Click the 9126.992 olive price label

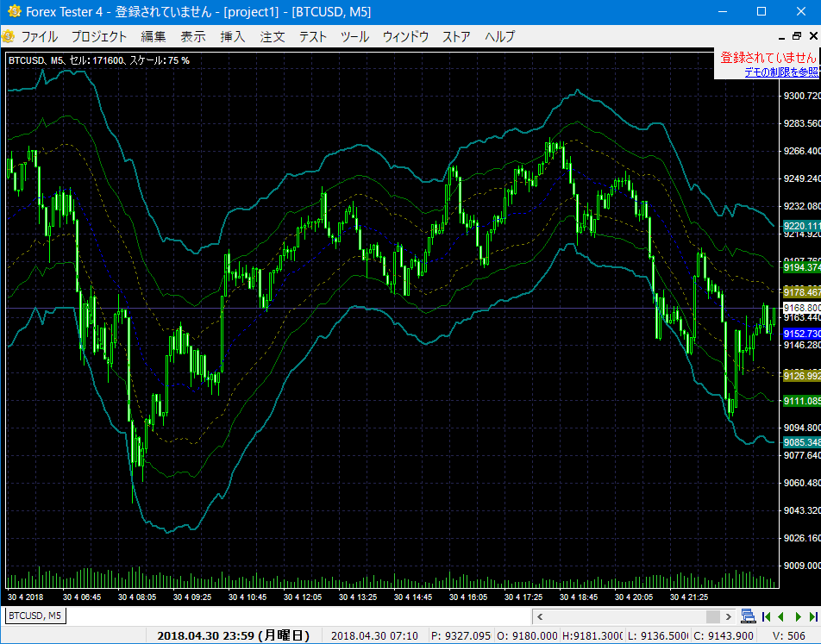802,375
